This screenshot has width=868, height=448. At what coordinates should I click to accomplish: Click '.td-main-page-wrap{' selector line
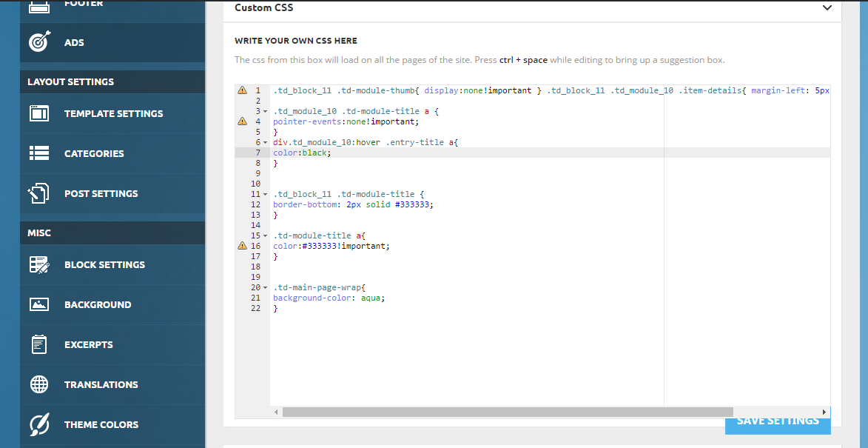tap(320, 288)
